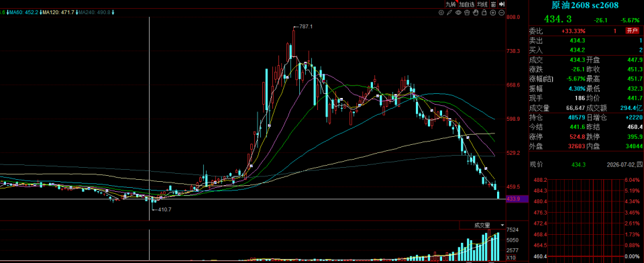
Task: Click the 开户 open account button
Action: tap(632, 31)
